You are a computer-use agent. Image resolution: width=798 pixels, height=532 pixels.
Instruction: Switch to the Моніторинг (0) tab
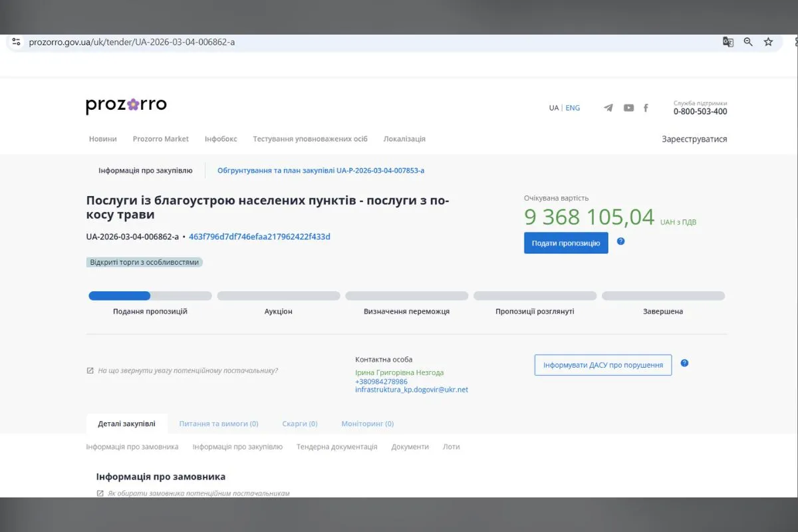click(x=366, y=424)
